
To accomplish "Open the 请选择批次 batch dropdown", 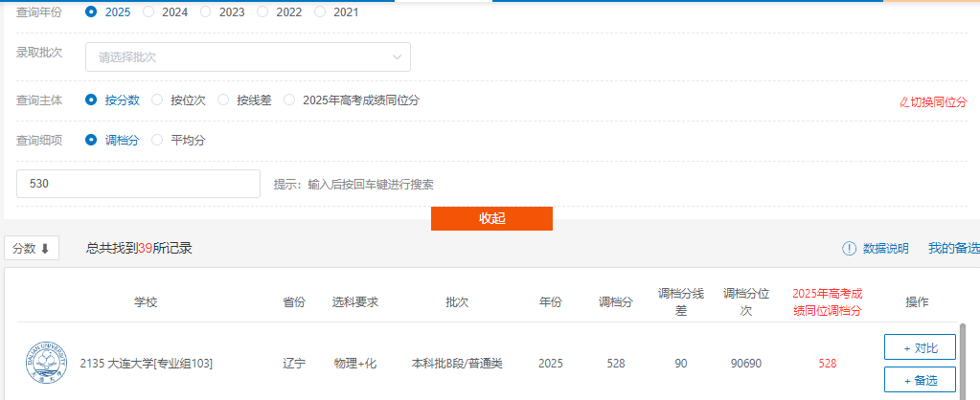I will (248, 57).
